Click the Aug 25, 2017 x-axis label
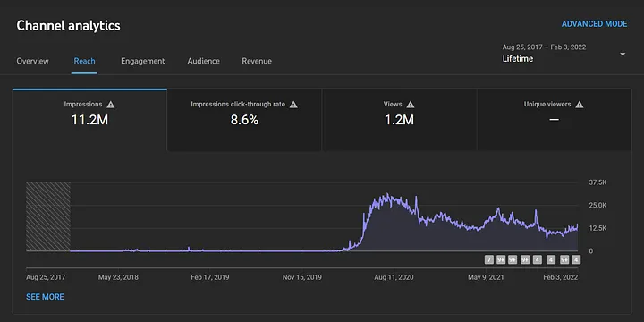The image size is (644, 322). (x=46, y=277)
